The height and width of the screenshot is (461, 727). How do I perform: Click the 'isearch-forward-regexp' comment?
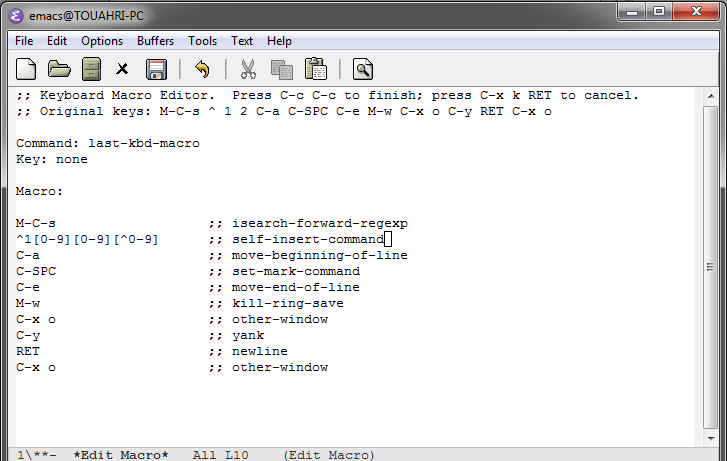[x=320, y=224]
